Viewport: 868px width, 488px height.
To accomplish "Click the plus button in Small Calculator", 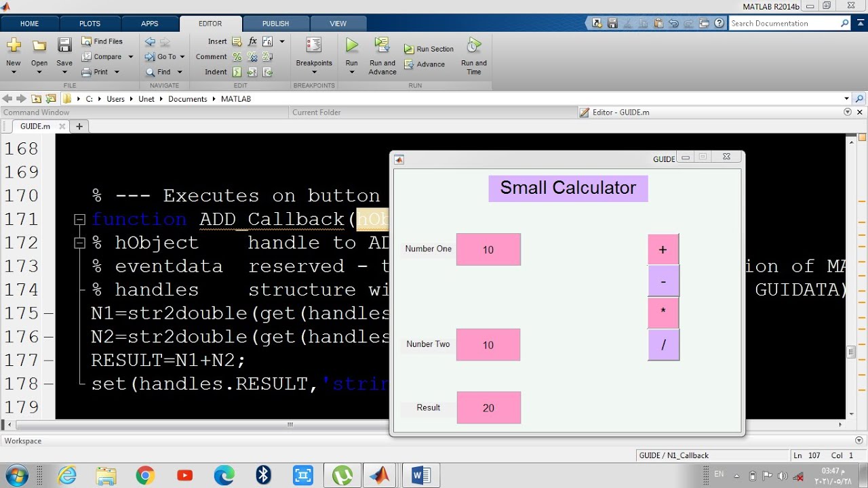I will tap(663, 249).
